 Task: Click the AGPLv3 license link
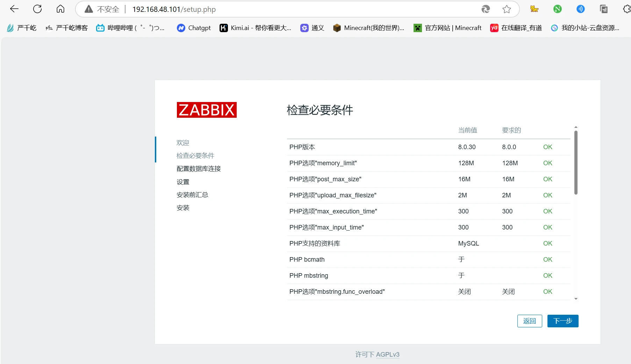coord(388,355)
